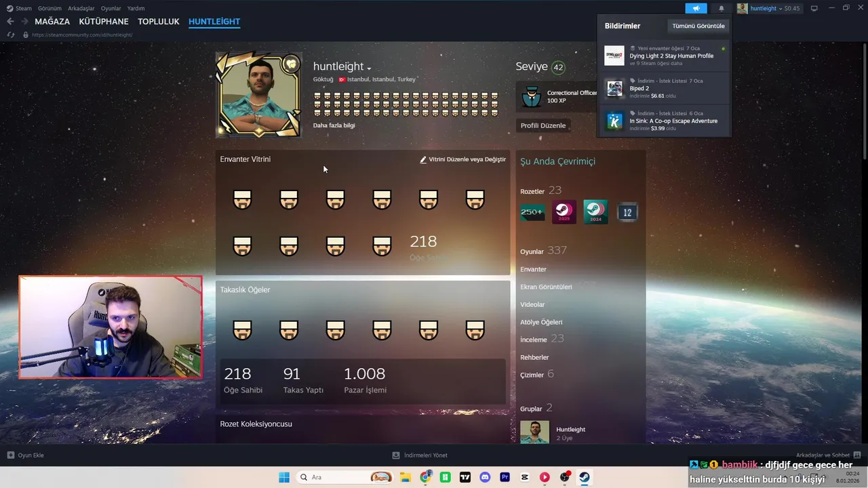Click the Steam taskbar icon
The width and height of the screenshot is (868, 488).
pos(585,477)
